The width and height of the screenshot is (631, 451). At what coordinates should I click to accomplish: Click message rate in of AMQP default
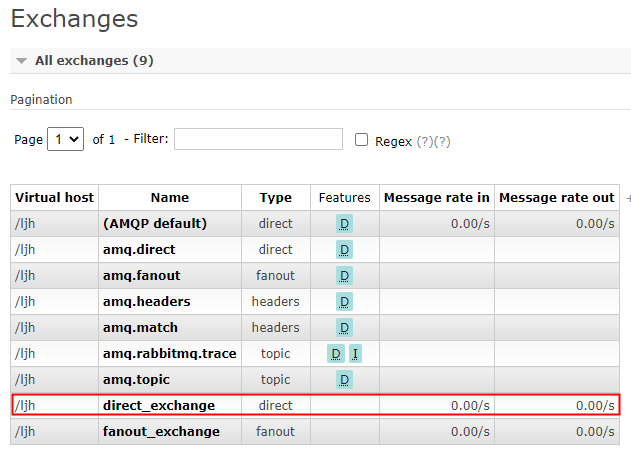point(470,223)
